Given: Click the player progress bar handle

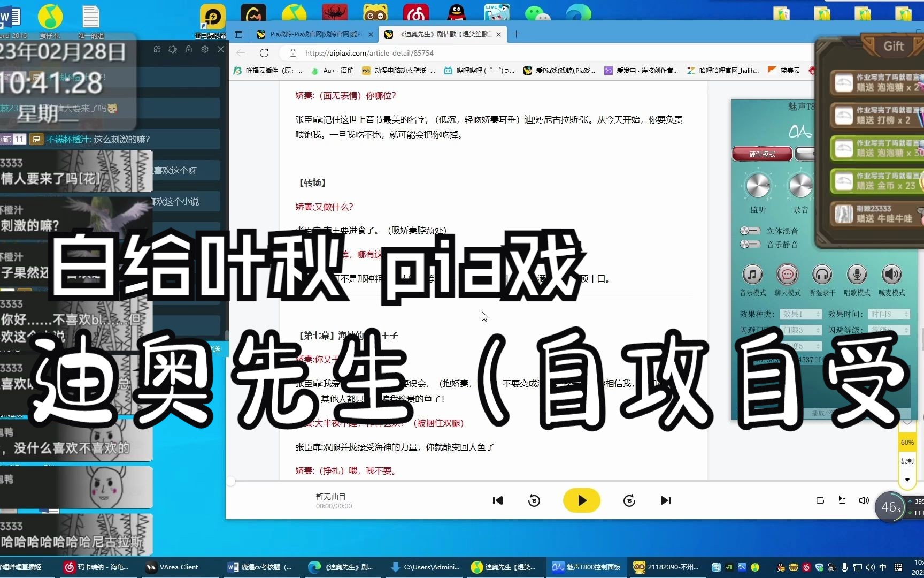Looking at the screenshot, I should click(231, 481).
